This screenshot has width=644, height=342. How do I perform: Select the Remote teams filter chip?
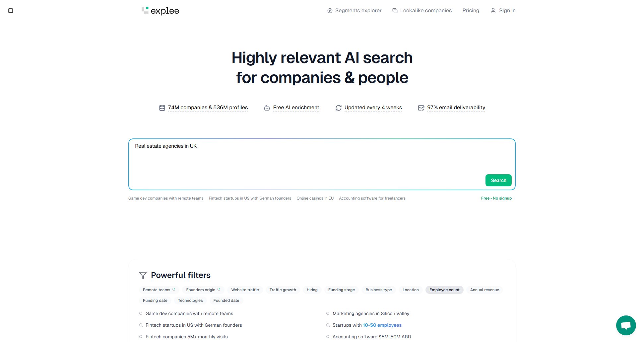[x=159, y=290]
